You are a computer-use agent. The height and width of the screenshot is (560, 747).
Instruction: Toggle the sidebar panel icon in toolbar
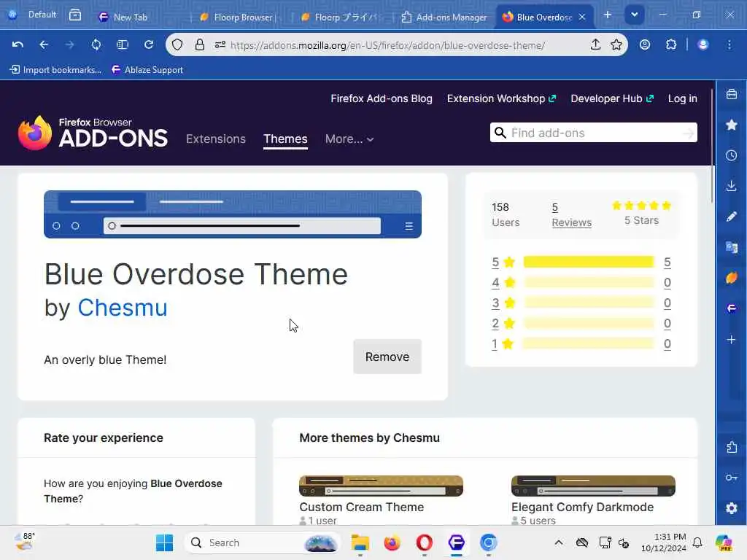coord(123,44)
